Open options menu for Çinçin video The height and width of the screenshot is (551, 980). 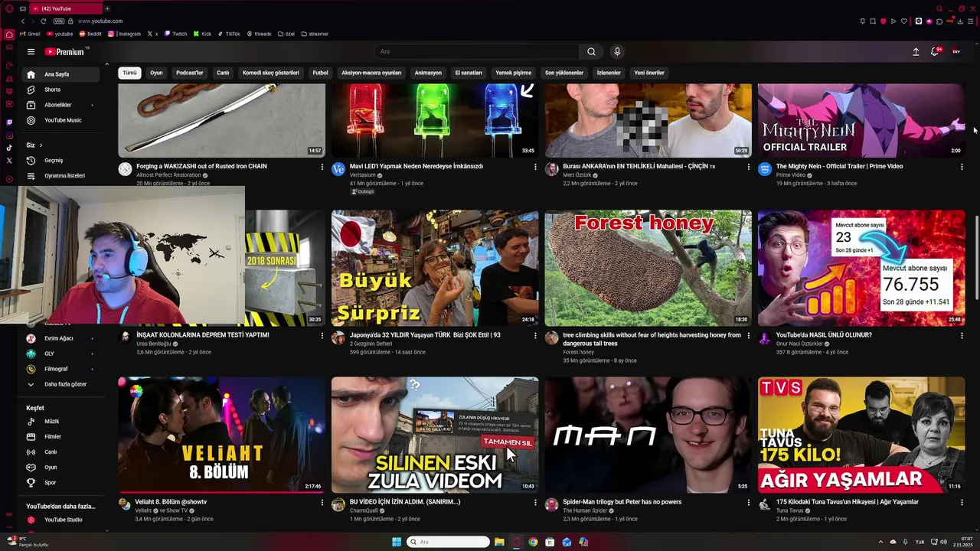[x=749, y=167]
